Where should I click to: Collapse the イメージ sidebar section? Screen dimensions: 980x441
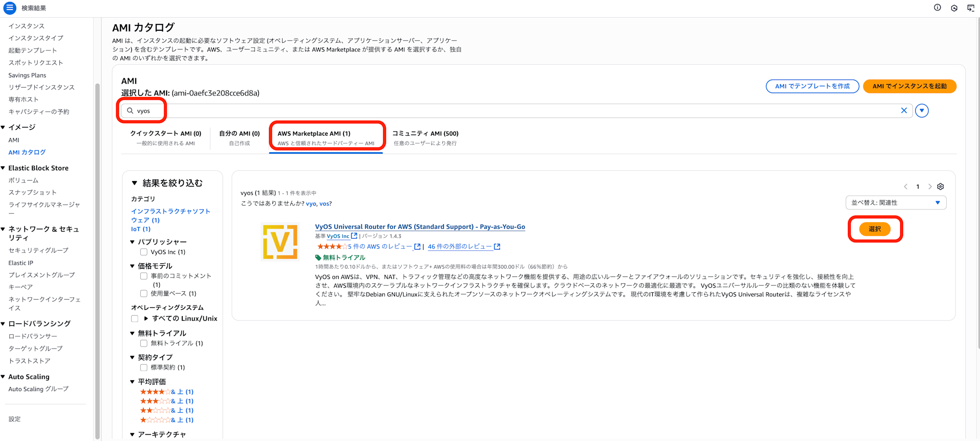(x=3, y=127)
